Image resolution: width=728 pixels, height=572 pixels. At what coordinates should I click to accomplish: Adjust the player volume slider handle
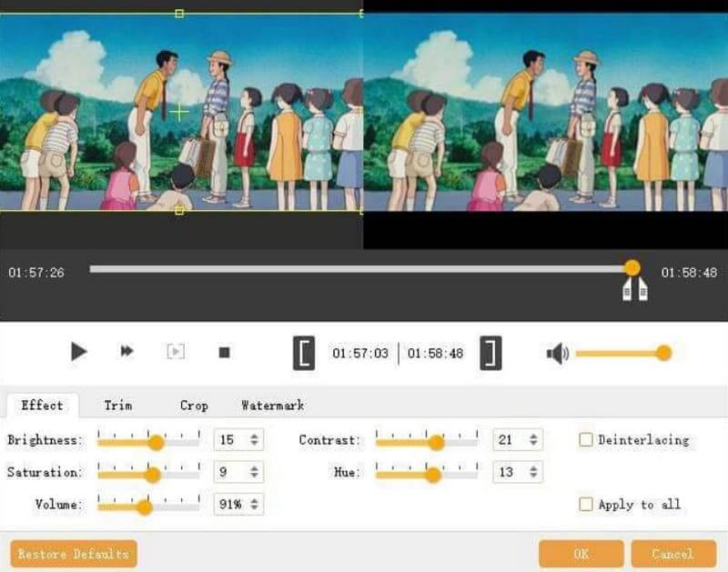(664, 353)
